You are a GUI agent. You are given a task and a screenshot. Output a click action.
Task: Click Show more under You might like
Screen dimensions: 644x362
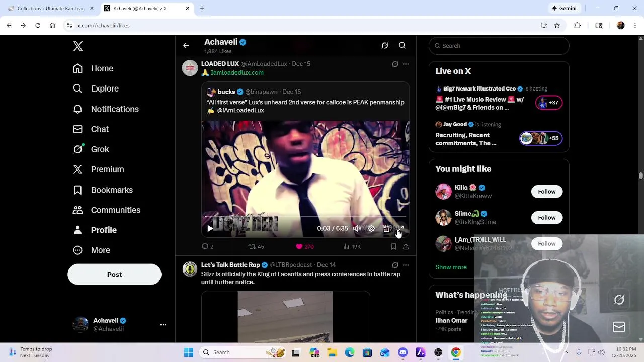(451, 267)
